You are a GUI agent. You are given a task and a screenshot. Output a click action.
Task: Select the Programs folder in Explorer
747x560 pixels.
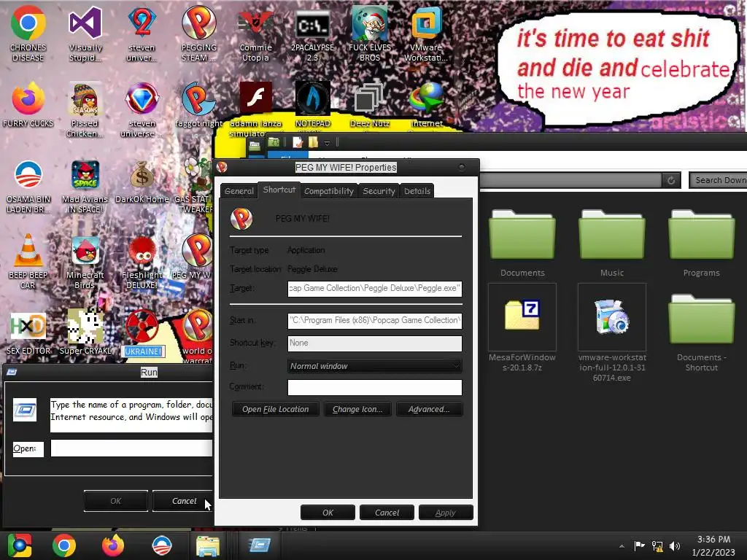(x=701, y=243)
